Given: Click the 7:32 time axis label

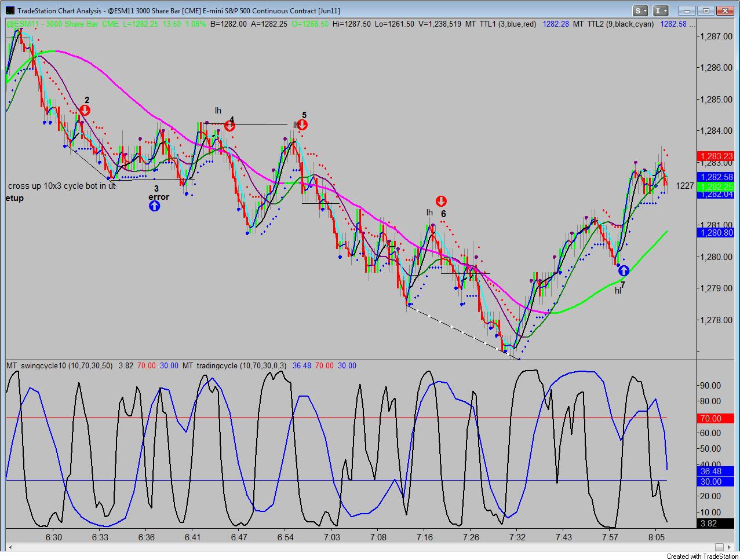Looking at the screenshot, I should coord(517,537).
